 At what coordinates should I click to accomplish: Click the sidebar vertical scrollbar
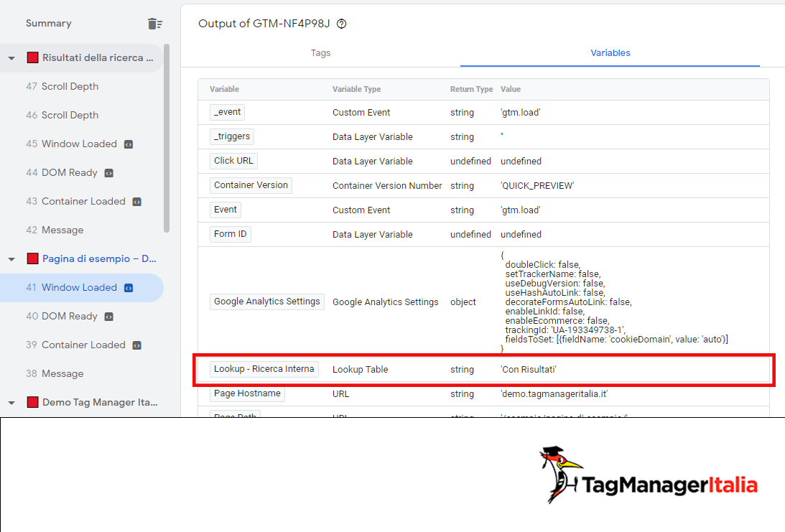coord(167,136)
